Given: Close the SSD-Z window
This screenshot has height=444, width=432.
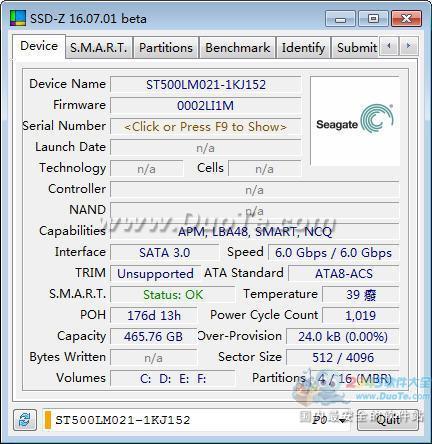Looking at the screenshot, I should click(x=406, y=19).
